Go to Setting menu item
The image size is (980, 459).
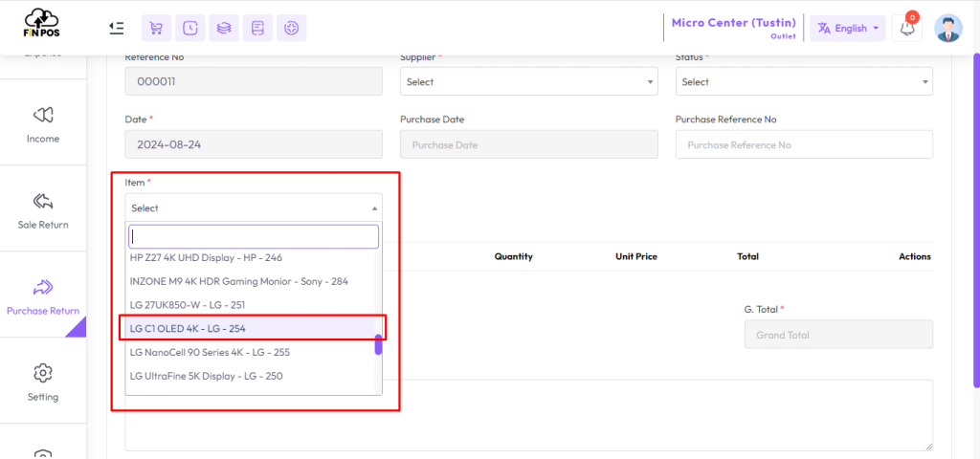coord(43,381)
